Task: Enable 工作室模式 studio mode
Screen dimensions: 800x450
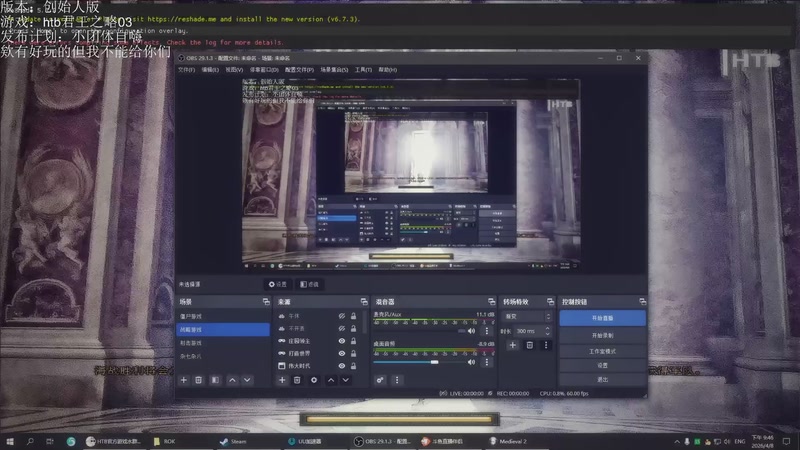Action: click(603, 352)
